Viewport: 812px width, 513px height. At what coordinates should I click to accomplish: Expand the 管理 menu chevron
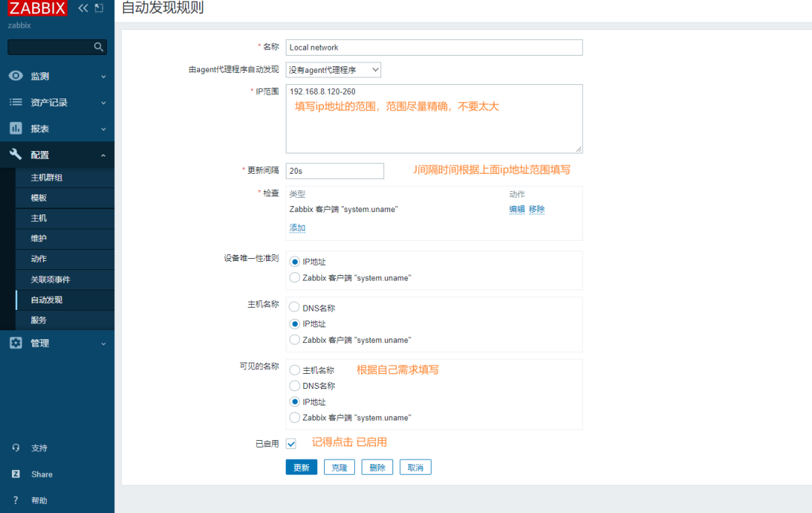pos(105,342)
